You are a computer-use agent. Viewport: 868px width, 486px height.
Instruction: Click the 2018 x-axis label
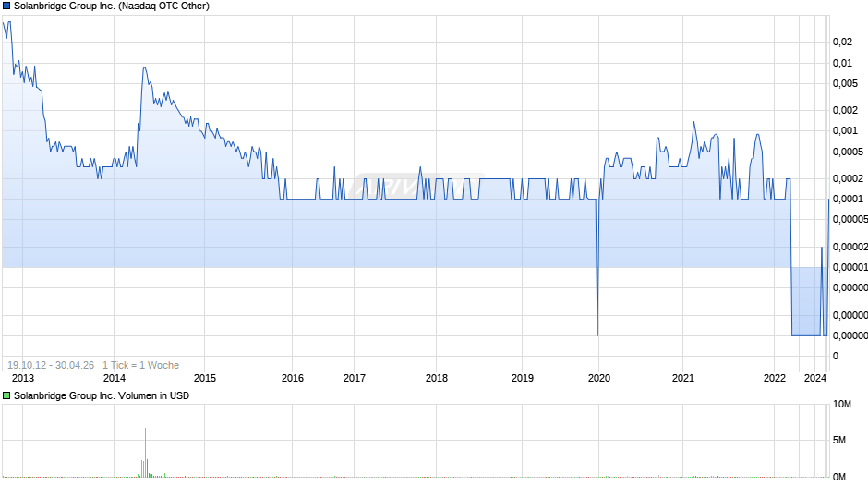coord(436,378)
